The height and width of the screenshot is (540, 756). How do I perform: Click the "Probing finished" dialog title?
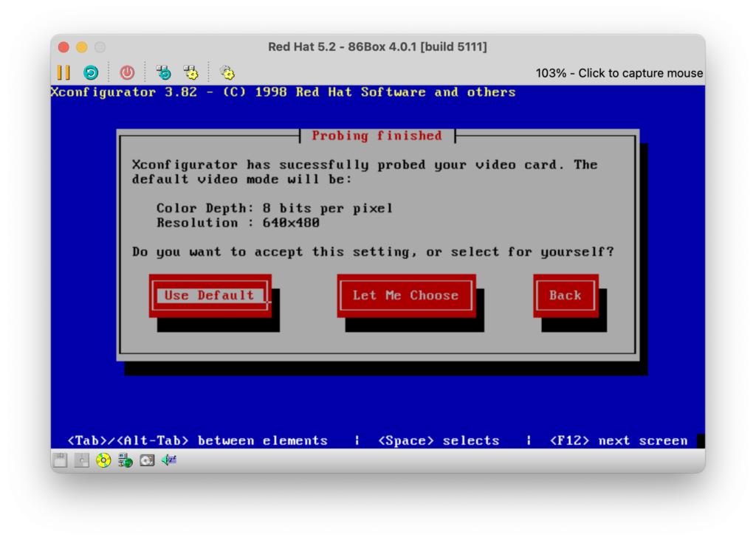(377, 136)
